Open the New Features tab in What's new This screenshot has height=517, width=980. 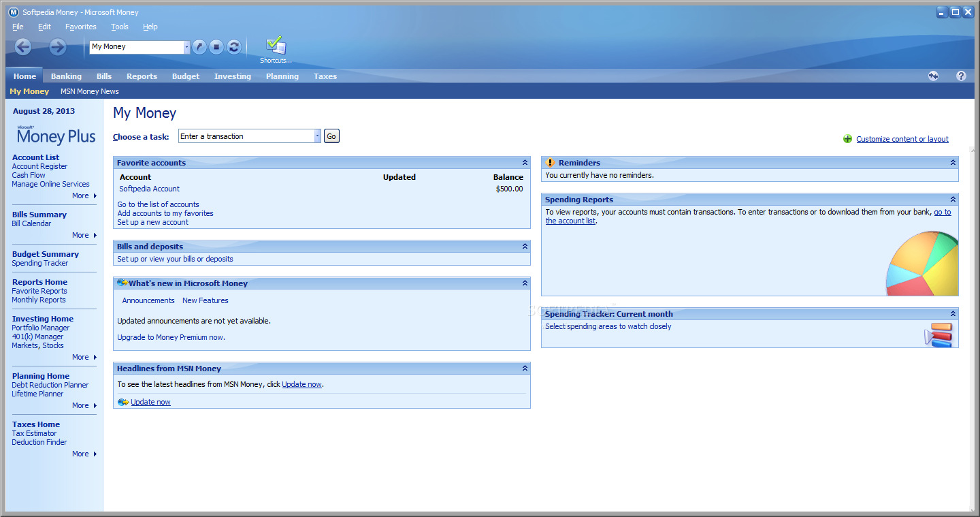(206, 300)
